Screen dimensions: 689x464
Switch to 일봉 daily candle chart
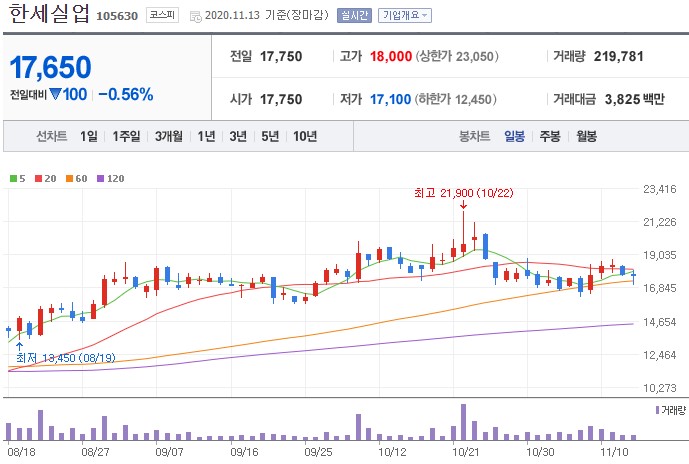click(515, 136)
